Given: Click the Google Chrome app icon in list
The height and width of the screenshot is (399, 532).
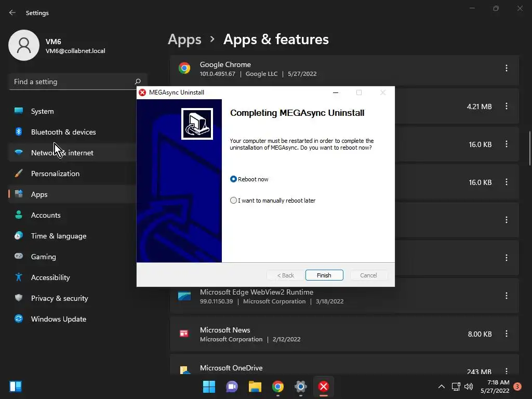Looking at the screenshot, I should 184,68.
